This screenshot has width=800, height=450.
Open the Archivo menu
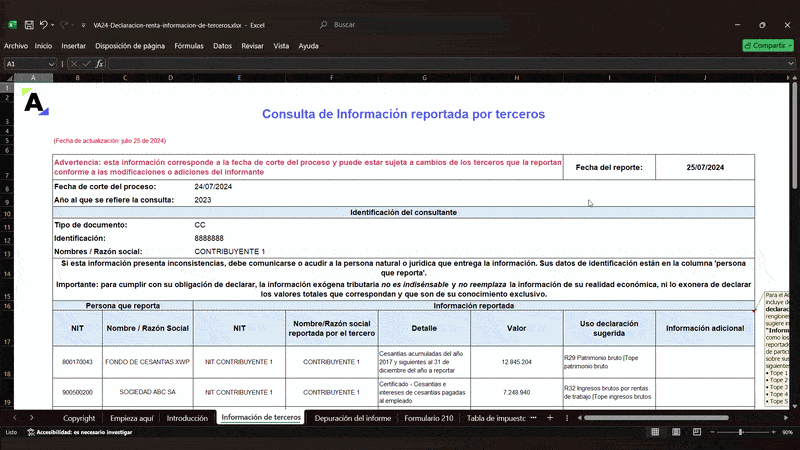click(16, 46)
